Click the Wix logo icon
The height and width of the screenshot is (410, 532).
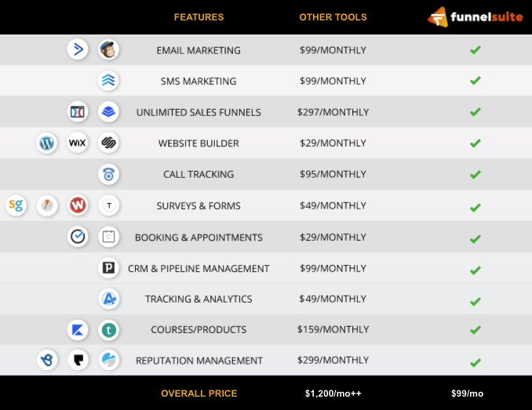pyautogui.click(x=77, y=143)
